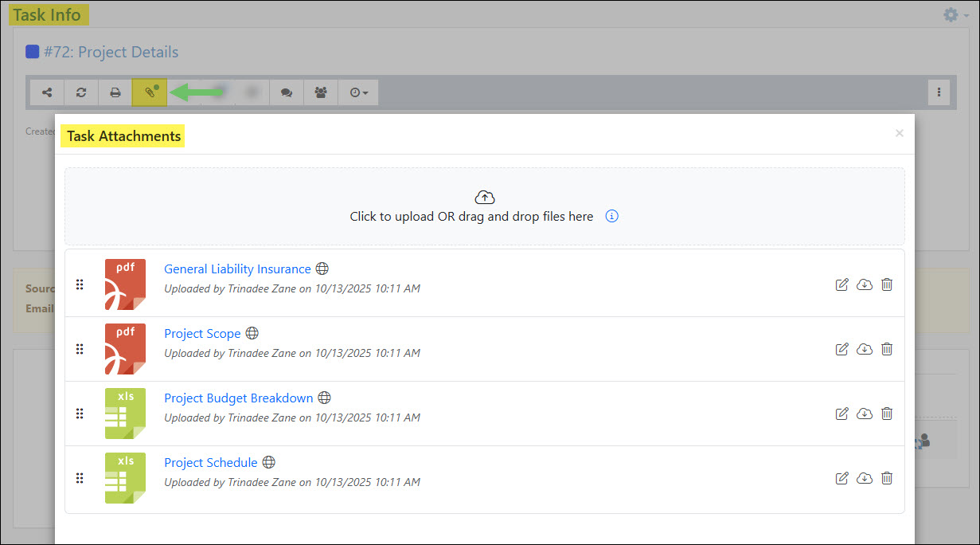Image resolution: width=980 pixels, height=545 pixels.
Task: Open team assignments via the people icon
Action: coord(320,92)
